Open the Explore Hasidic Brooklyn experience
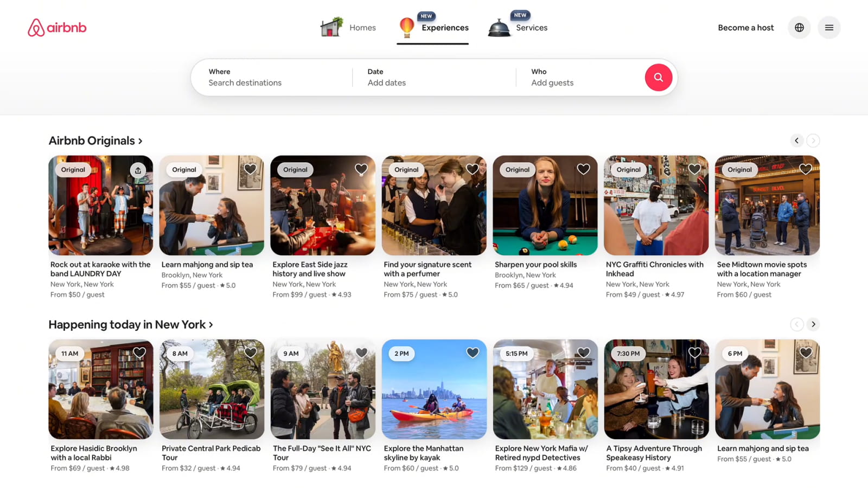 point(100,389)
